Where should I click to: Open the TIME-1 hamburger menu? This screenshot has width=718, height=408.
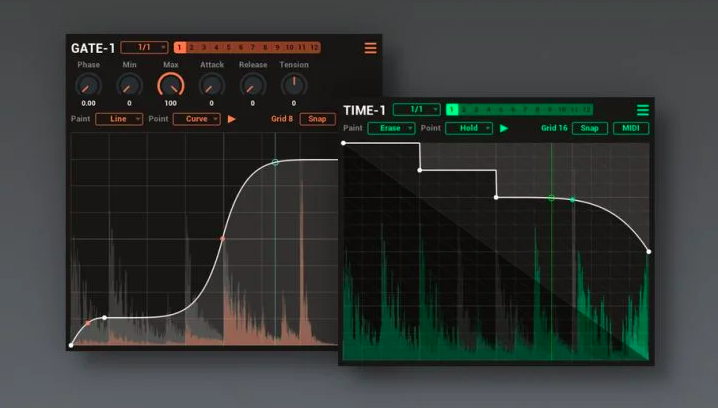(643, 110)
